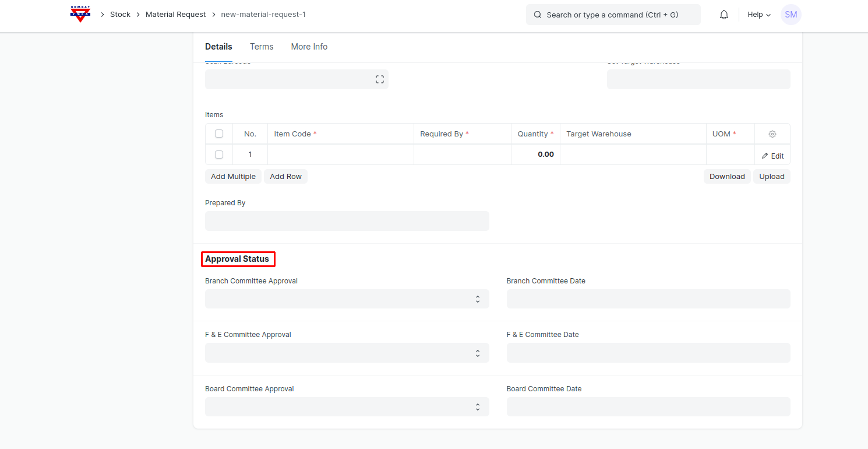The width and height of the screenshot is (868, 449).
Task: Click the SM user avatar
Action: 791,15
